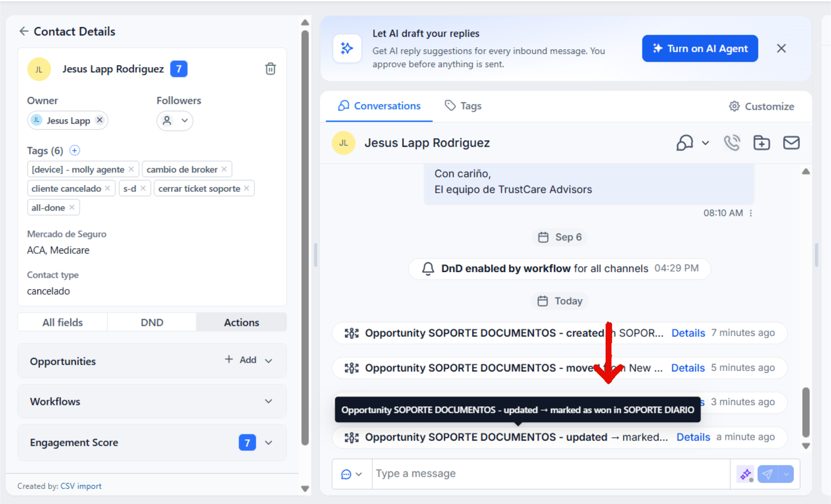This screenshot has width=831, height=504.
Task: Remove the 's-d' tag
Action: (143, 188)
